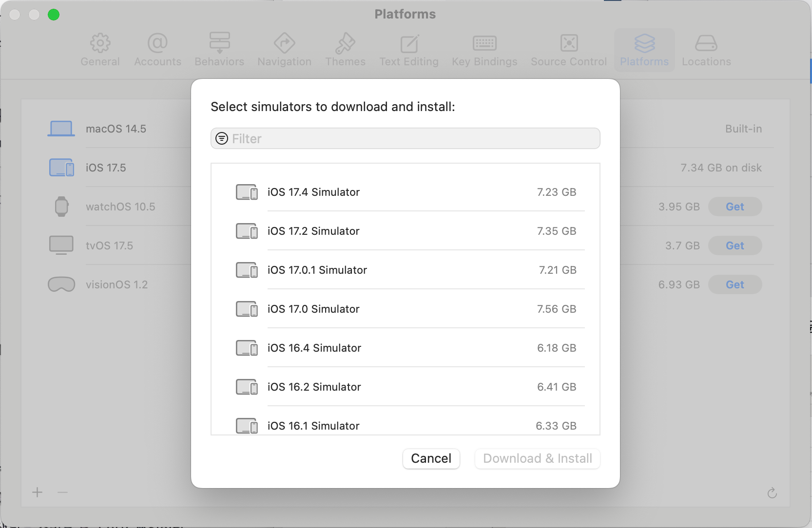Click the visionOS headset icon
The width and height of the screenshot is (812, 528).
(61, 284)
